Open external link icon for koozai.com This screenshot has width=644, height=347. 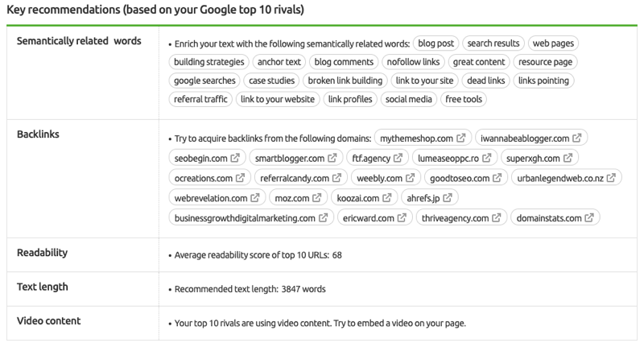pyautogui.click(x=388, y=198)
